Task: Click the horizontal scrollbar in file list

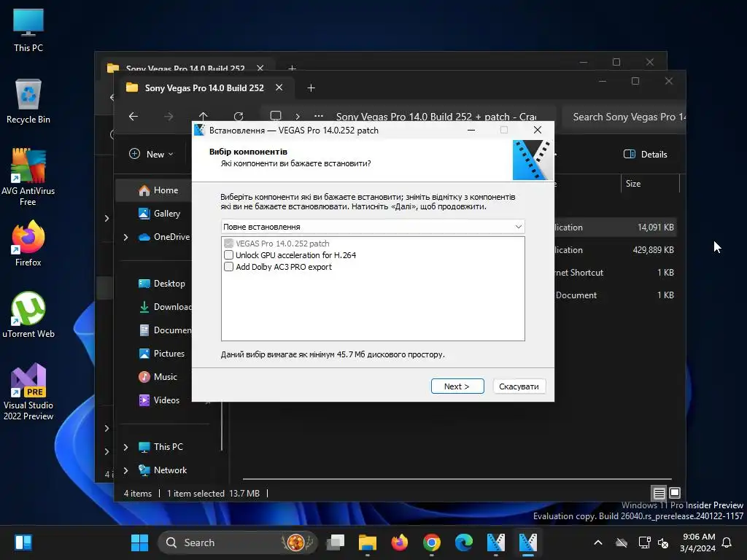Action: [x=457, y=478]
